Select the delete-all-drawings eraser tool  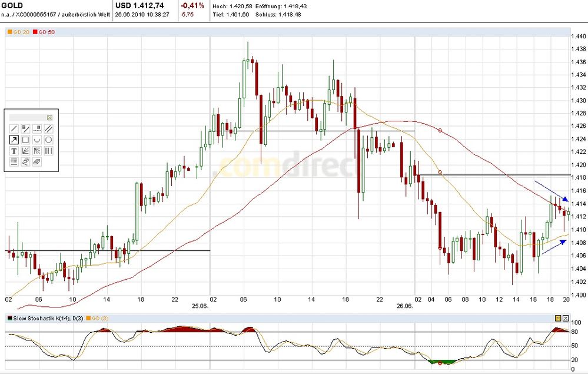[x=37, y=161]
